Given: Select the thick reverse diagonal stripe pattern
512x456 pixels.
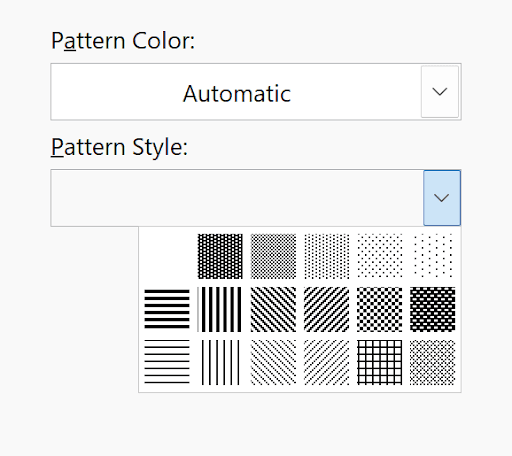Looking at the screenshot, I should pyautogui.click(x=273, y=309).
